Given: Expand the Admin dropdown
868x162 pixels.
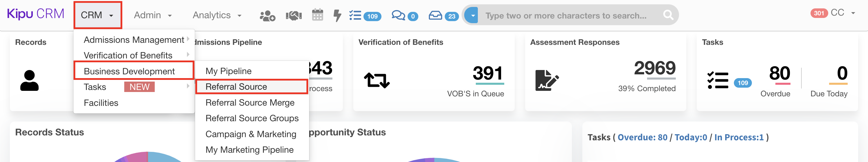Looking at the screenshot, I should [153, 15].
